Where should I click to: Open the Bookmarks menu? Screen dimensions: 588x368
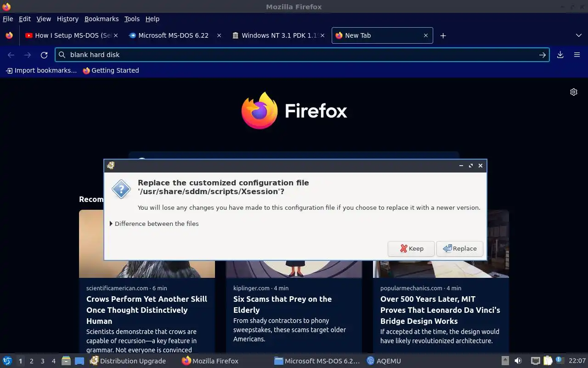pos(102,19)
